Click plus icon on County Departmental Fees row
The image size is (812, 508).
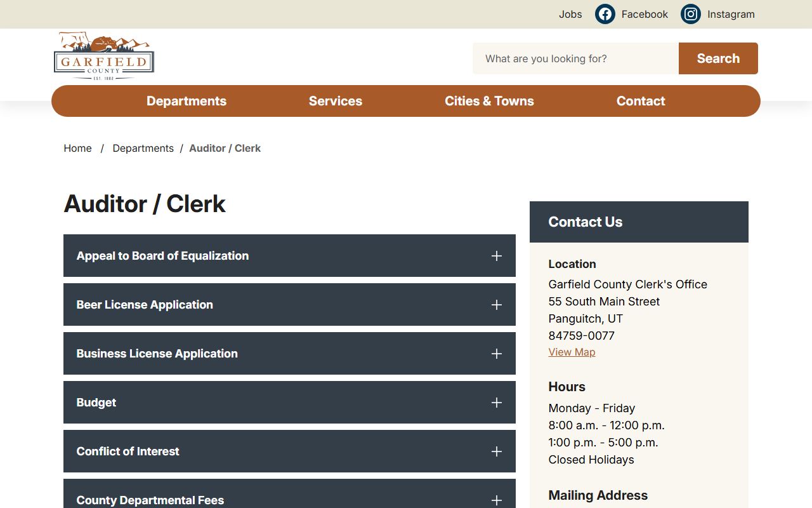click(497, 500)
